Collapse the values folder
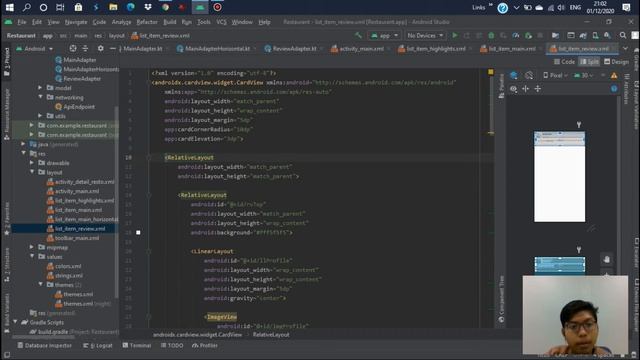The width and height of the screenshot is (640, 360). [x=32, y=256]
